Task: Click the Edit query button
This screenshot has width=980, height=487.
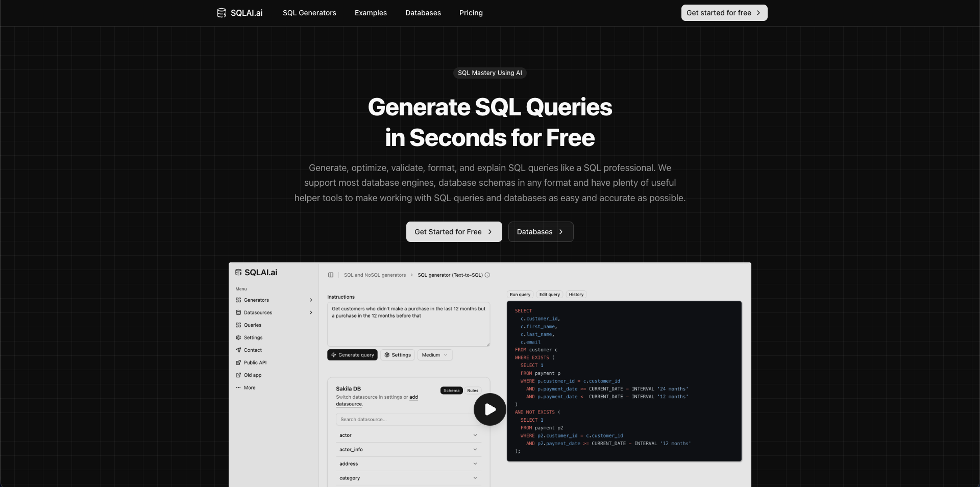Action: point(550,295)
